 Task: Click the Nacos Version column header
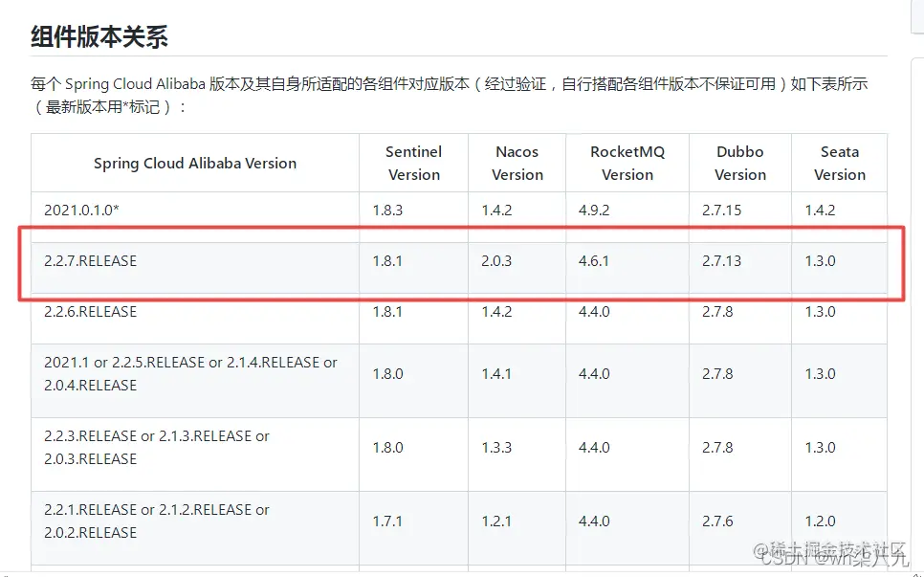[517, 164]
